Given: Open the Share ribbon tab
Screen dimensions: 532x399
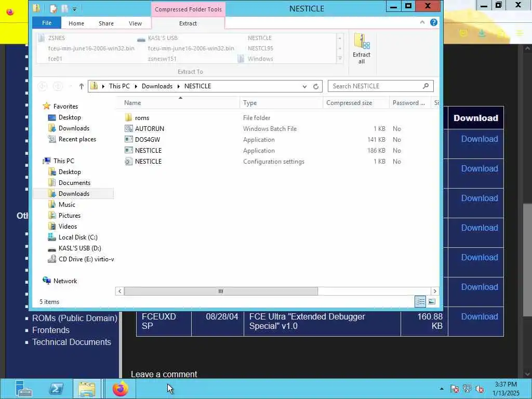Looking at the screenshot, I should [x=106, y=23].
